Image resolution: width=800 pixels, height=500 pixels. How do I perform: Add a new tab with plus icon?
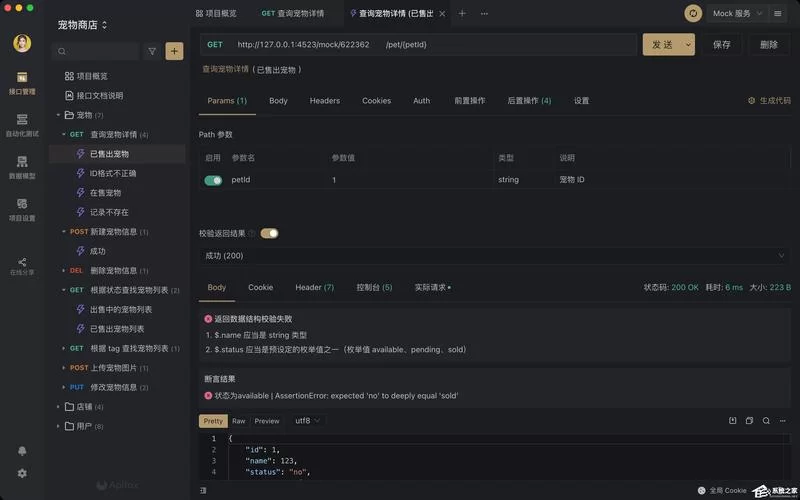[x=462, y=14]
